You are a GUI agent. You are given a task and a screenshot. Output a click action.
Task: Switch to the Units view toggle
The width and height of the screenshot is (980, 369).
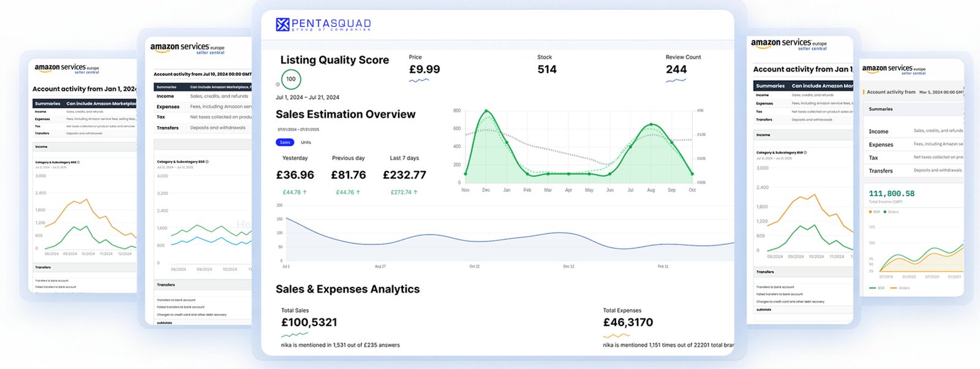306,142
